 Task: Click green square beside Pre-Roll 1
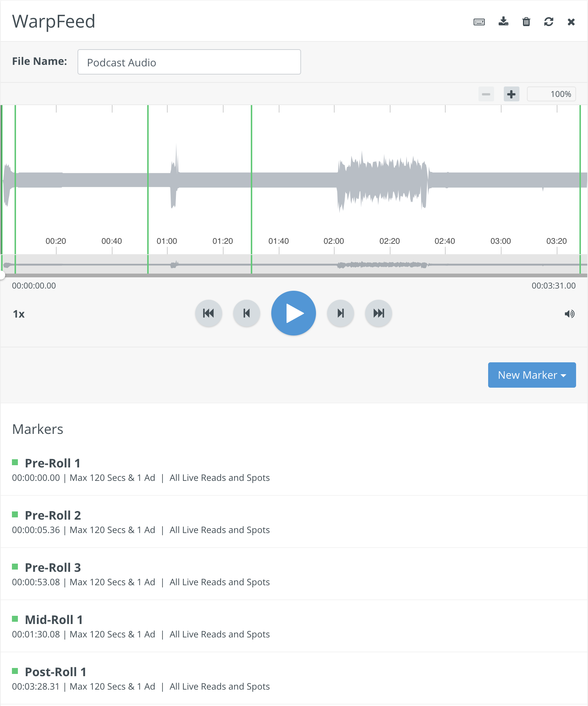[x=15, y=462]
